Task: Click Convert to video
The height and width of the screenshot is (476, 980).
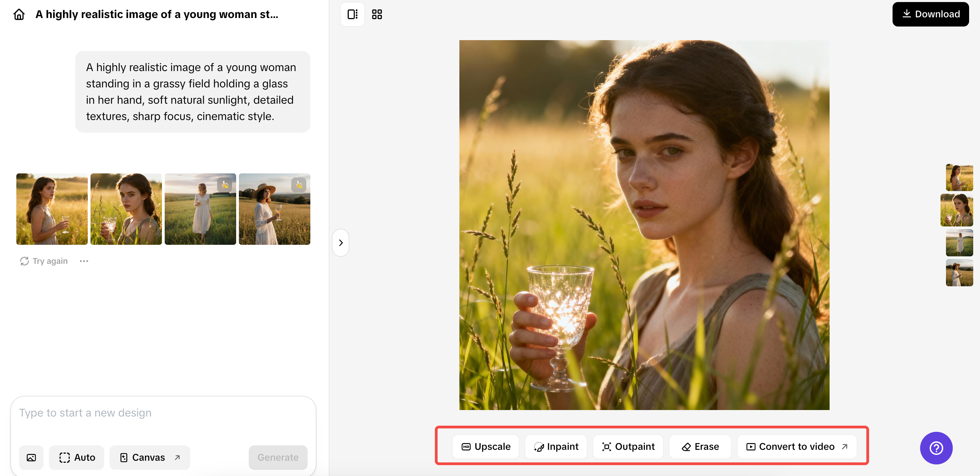Action: (x=797, y=446)
